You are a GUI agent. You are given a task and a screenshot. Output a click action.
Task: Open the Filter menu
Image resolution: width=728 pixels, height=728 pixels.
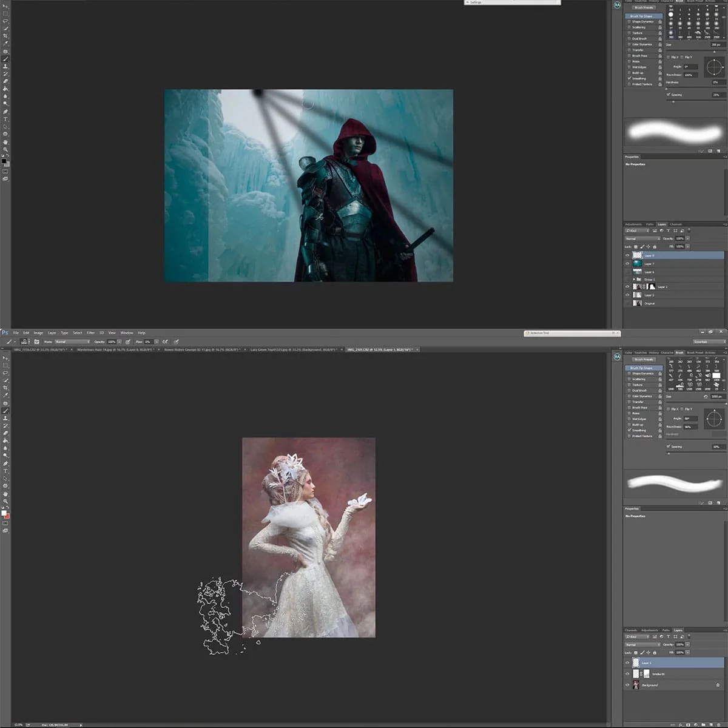(x=90, y=332)
